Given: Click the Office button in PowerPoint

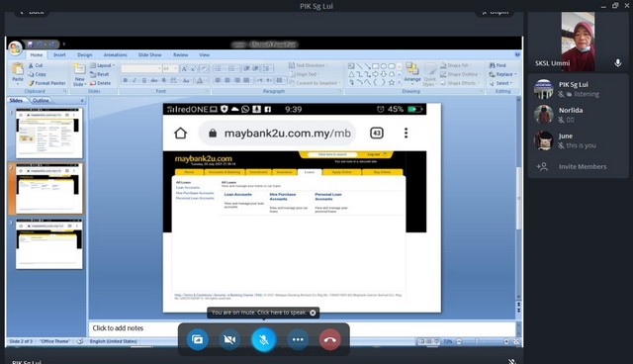Looking at the screenshot, I should tap(16, 48).
